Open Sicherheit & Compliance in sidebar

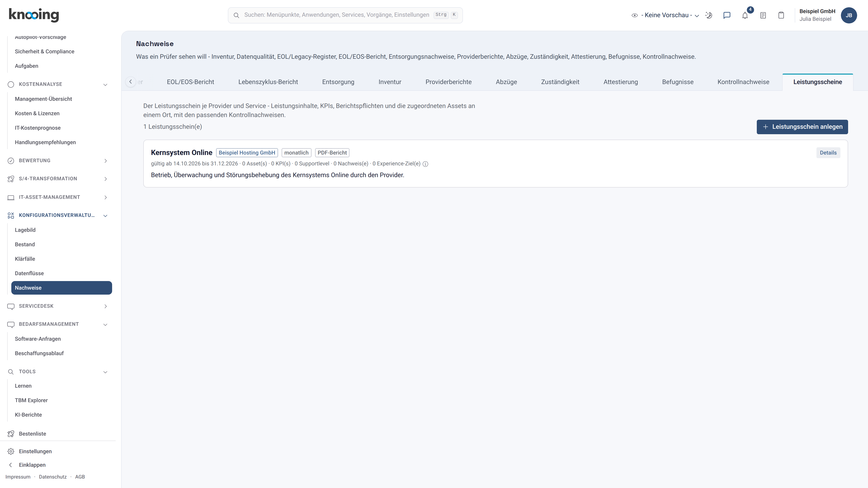pos(45,52)
